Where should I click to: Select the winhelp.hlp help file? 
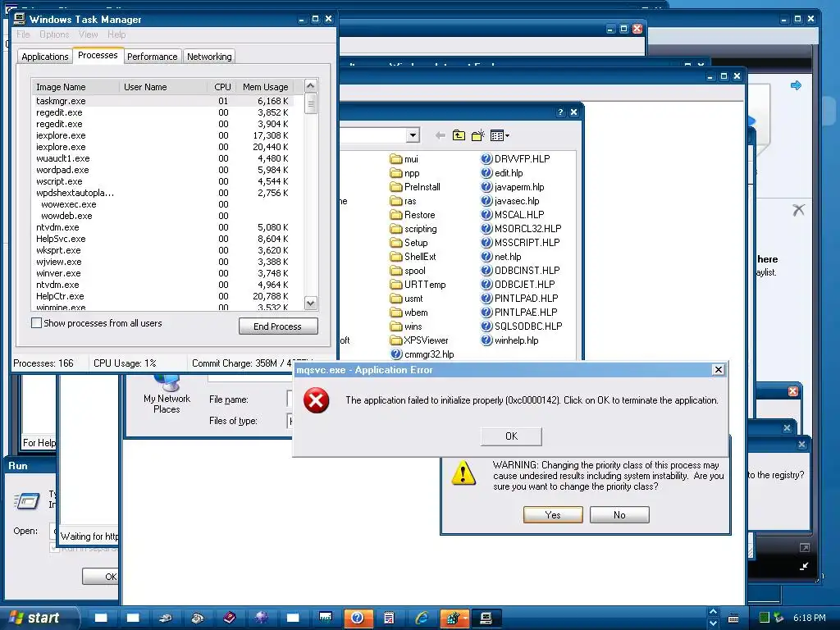(510, 340)
